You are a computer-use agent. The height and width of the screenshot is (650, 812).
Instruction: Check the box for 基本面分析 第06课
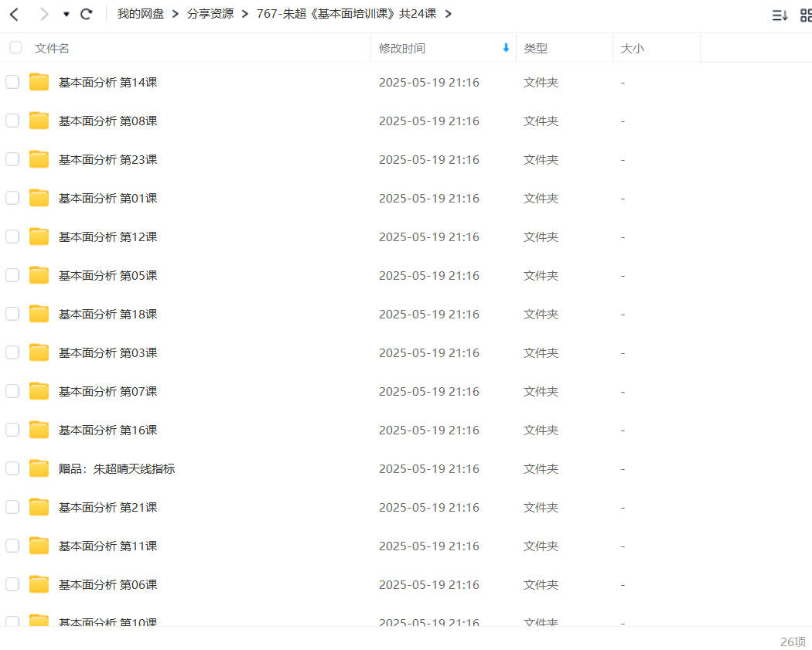point(12,584)
